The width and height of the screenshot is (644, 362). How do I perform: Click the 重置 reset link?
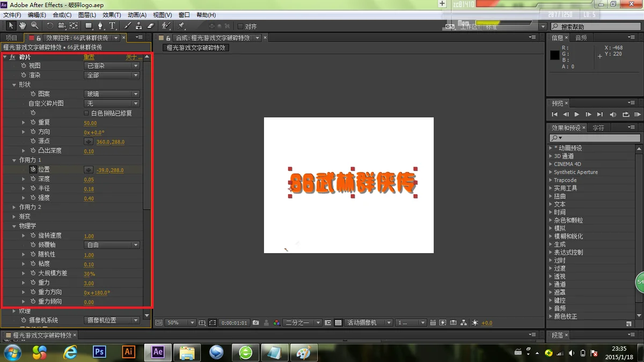pos(89,57)
